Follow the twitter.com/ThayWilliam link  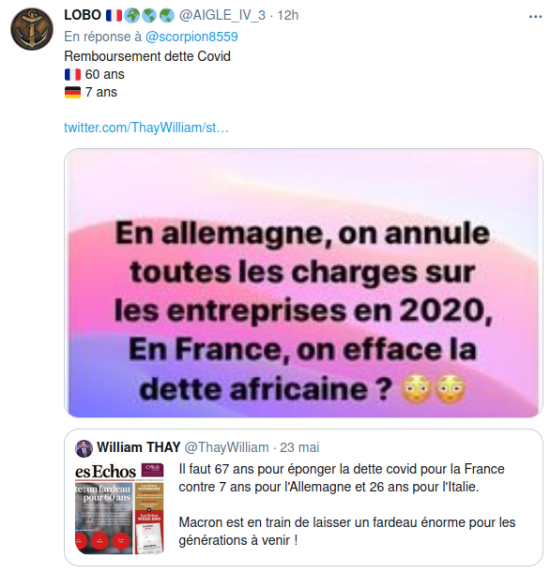tap(146, 128)
